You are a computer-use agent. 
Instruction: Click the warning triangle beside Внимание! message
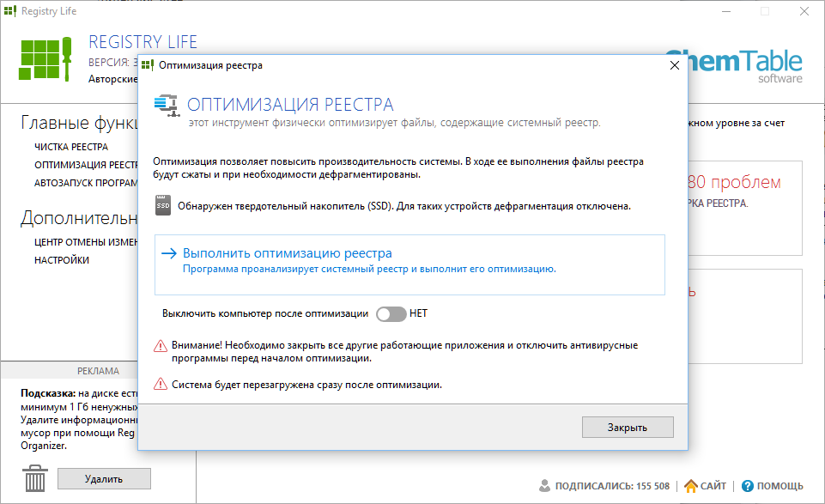pos(160,346)
